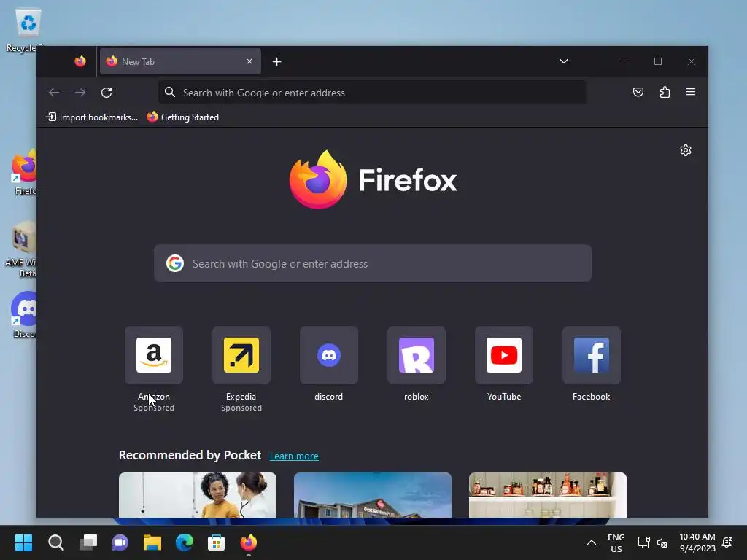Viewport: 747px width, 560px height.
Task: Go back one page with back arrow
Action: [54, 93]
